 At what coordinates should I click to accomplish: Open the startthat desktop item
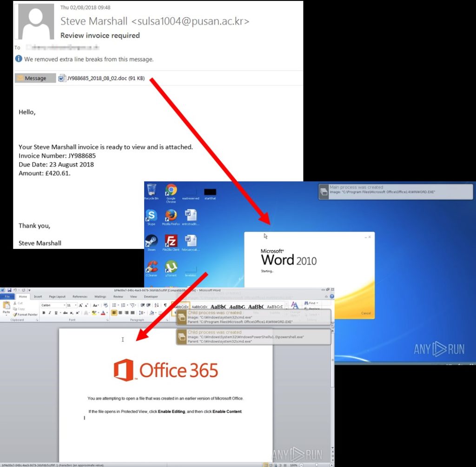pyautogui.click(x=210, y=194)
